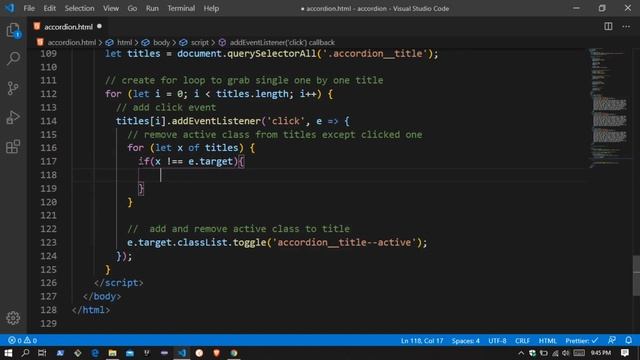Open the Extensions view
Image resolution: width=640 pixels, height=360 pixels.
13,147
